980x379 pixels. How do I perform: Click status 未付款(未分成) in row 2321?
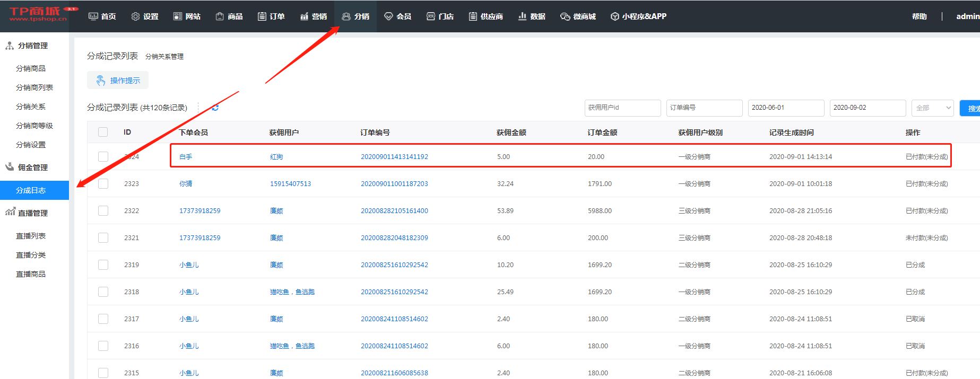[926, 238]
